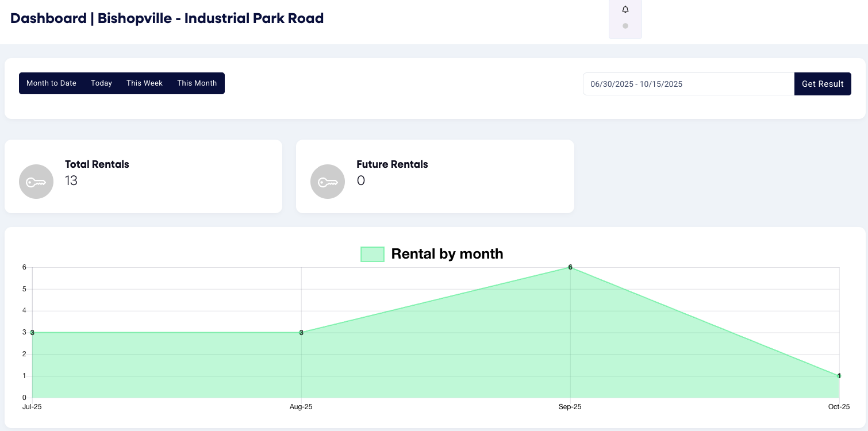Click the Future Rentals key icon
Image resolution: width=868 pixels, height=431 pixels.
point(328,182)
